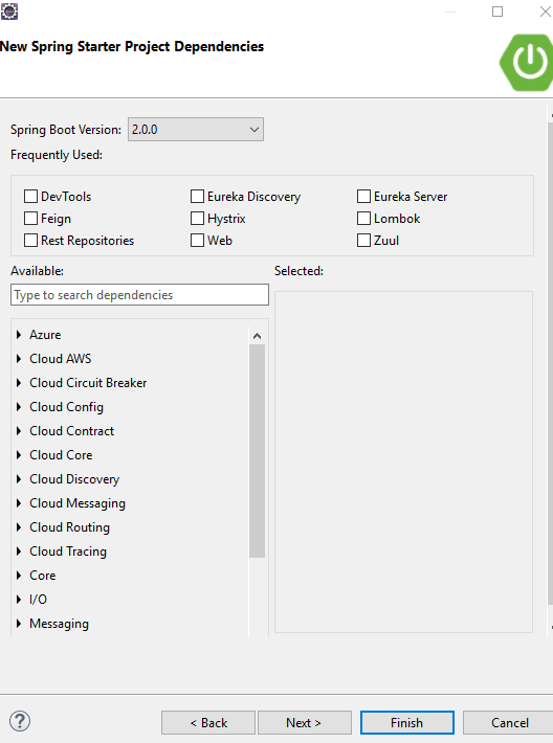This screenshot has height=743, width=553.
Task: Close the dialog with the X button
Action: click(x=546, y=11)
